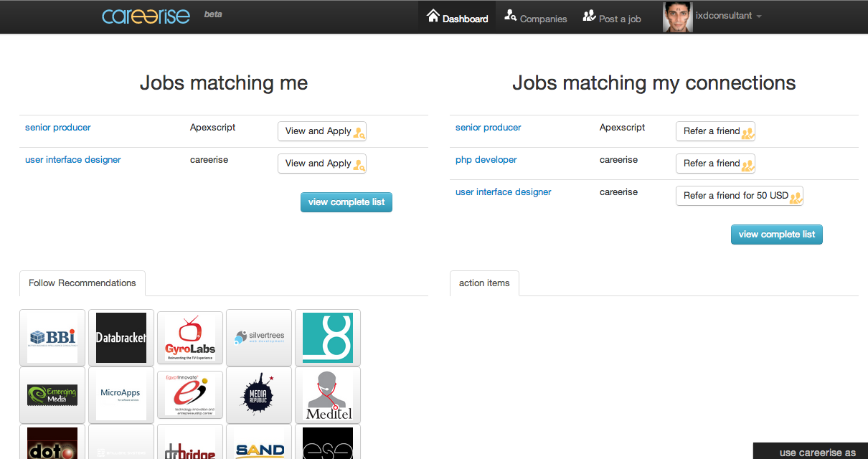868x459 pixels.
Task: View complete list of jobs matching me
Action: click(x=346, y=202)
